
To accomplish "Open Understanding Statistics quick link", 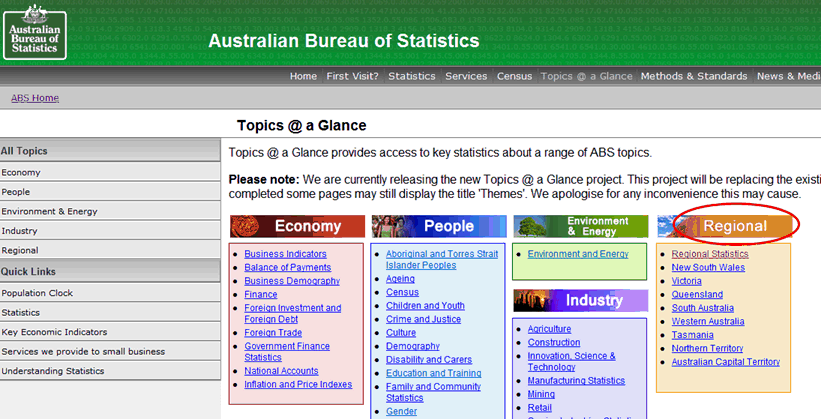I will (x=110, y=370).
